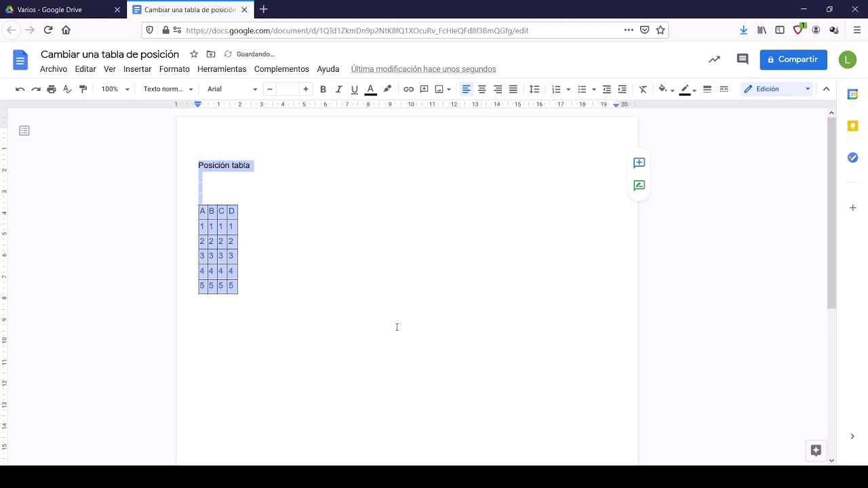Viewport: 868px width, 488px height.
Task: Decrease indent of the selection
Action: [607, 89]
